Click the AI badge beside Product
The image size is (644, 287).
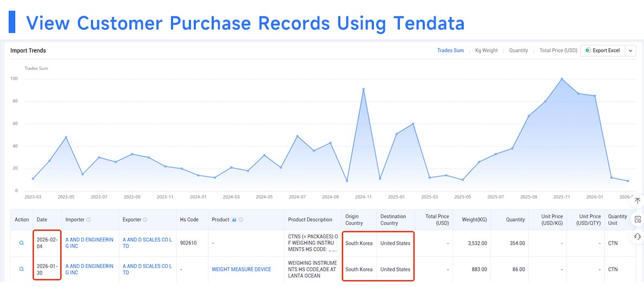(x=233, y=220)
